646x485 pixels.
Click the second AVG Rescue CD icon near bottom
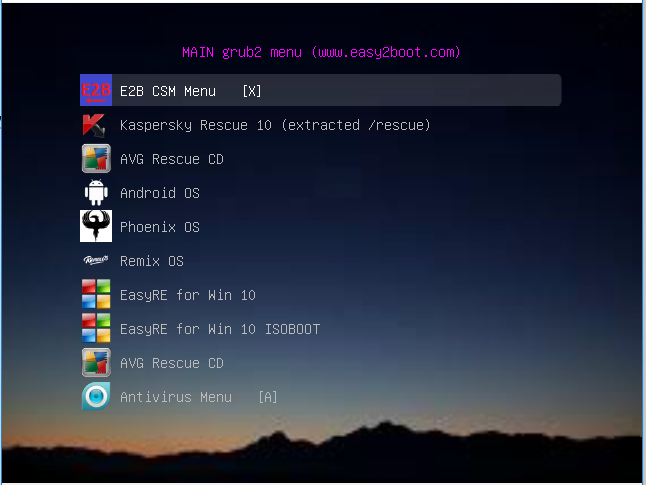[96, 362]
